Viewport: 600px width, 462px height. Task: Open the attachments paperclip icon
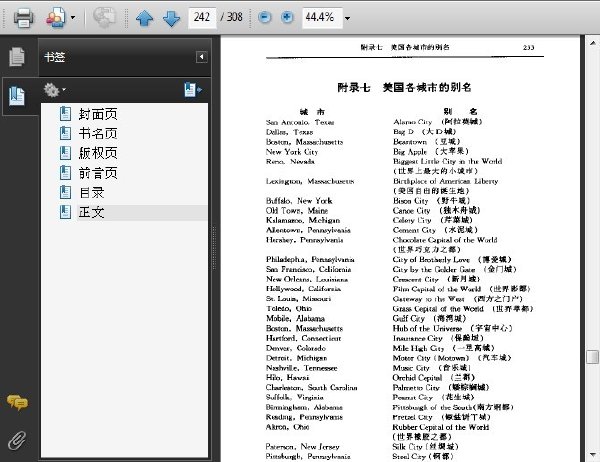click(17, 441)
